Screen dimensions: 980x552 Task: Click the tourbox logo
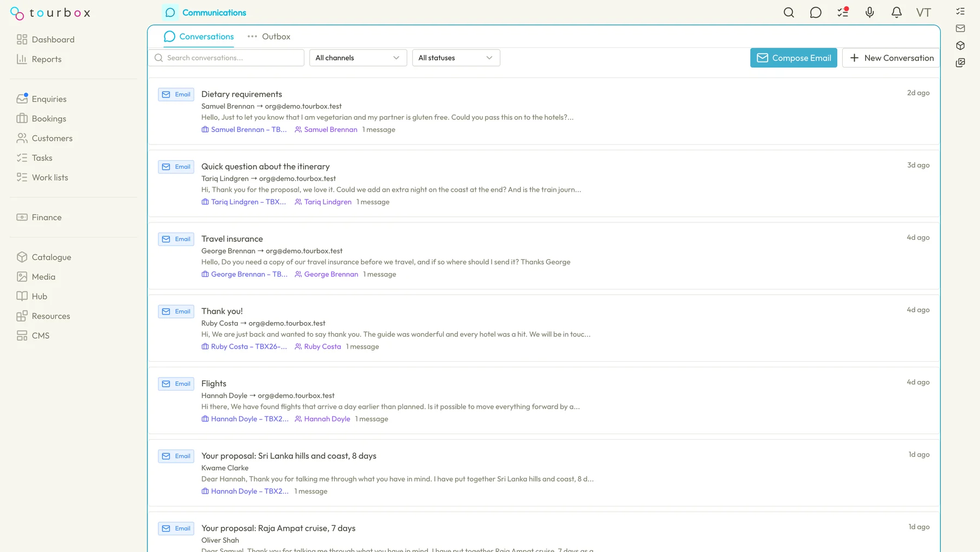(50, 13)
